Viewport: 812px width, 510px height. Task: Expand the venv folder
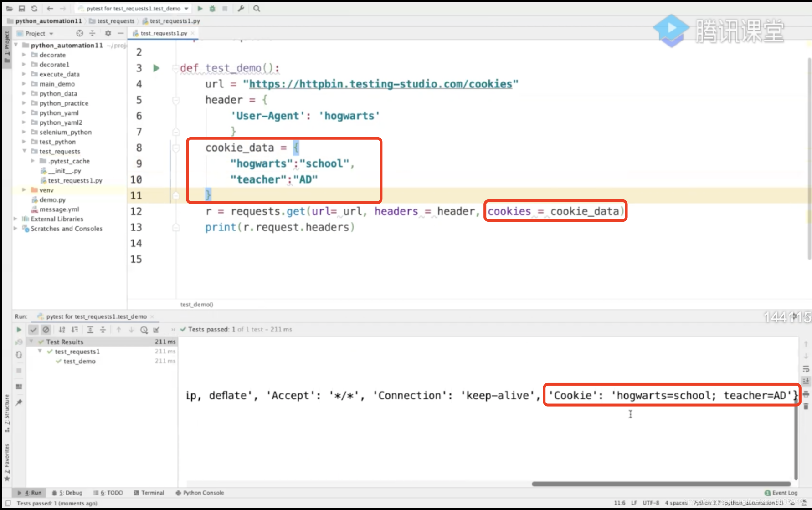[x=24, y=190]
